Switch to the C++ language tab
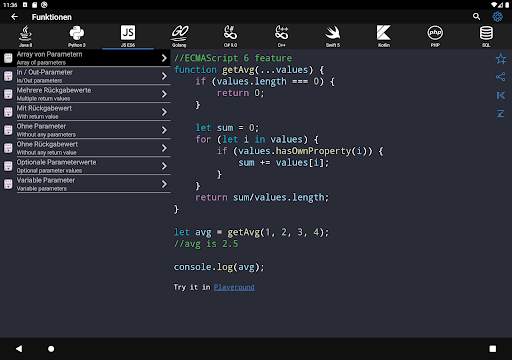The width and height of the screenshot is (512, 360). (x=282, y=36)
